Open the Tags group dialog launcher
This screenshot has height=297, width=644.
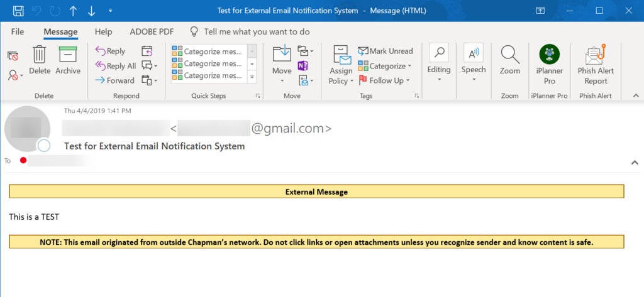pyautogui.click(x=416, y=96)
